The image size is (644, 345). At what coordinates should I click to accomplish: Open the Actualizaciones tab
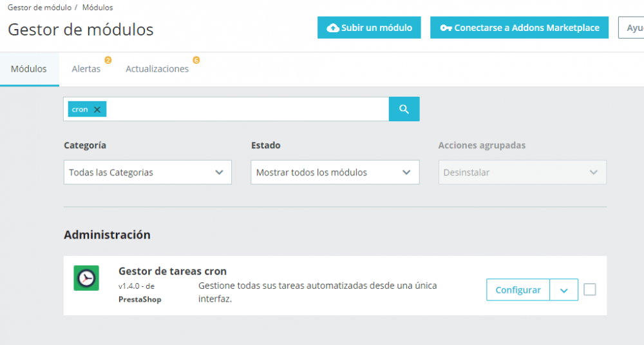[x=157, y=69]
